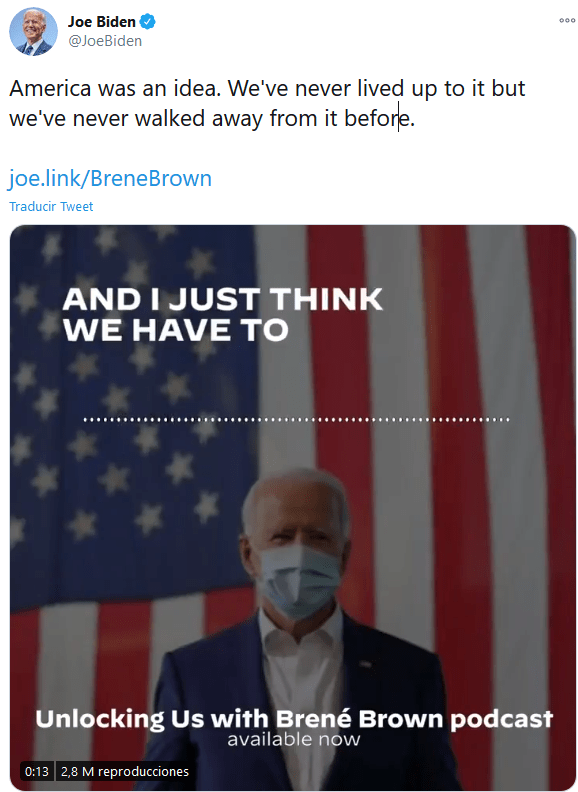The width and height of the screenshot is (578, 792).
Task: Click the tweet text about America
Action: point(267,103)
